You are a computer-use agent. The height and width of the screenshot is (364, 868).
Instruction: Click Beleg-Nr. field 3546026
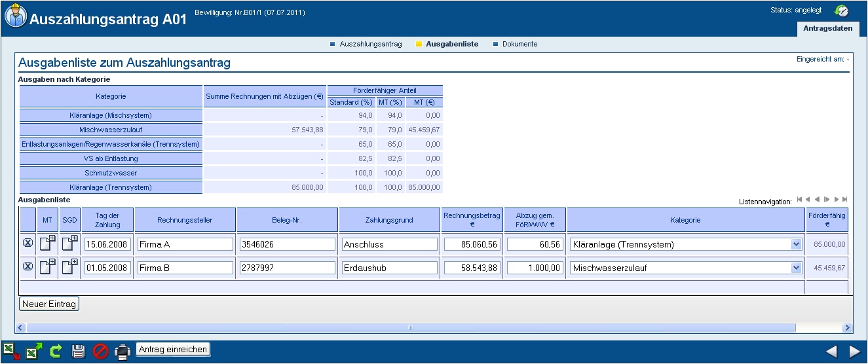(288, 244)
